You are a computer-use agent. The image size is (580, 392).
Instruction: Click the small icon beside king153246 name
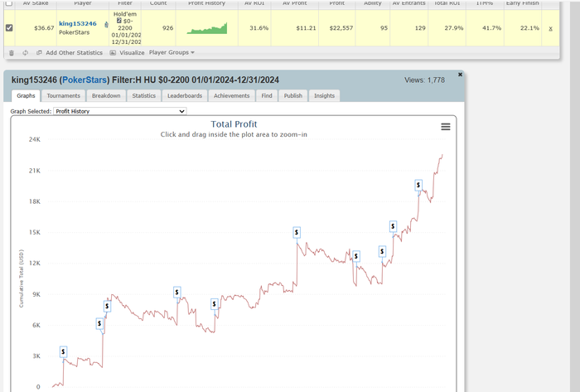(106, 24)
